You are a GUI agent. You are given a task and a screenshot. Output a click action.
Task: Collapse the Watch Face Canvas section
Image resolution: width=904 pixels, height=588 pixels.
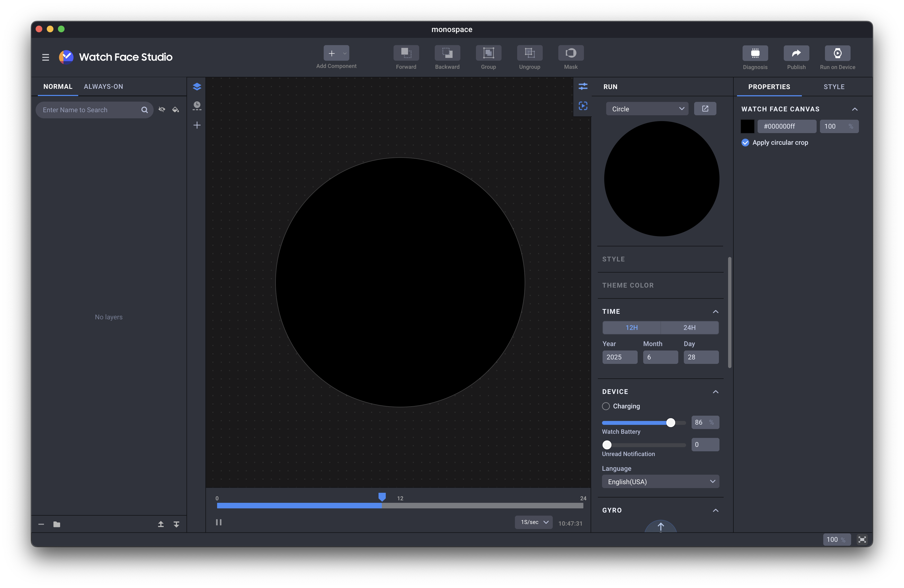pyautogui.click(x=854, y=109)
